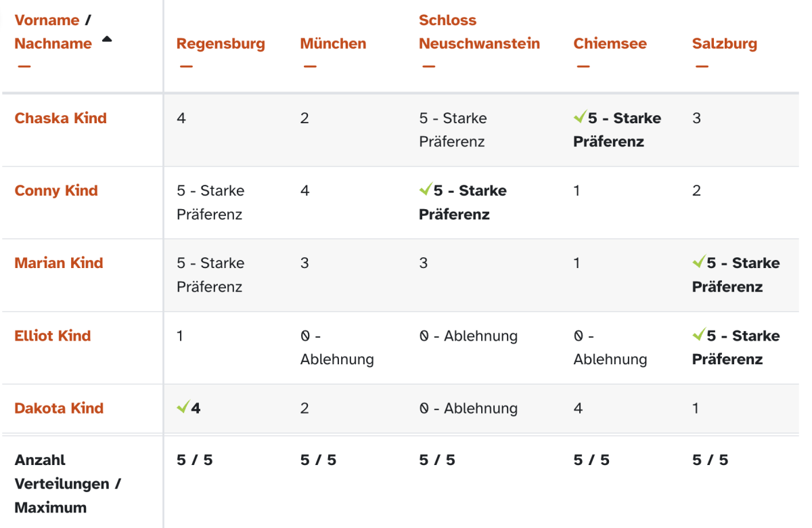
Task: Collapse the Schloss Neuschwanstein column via its dash icon
Action: [428, 66]
